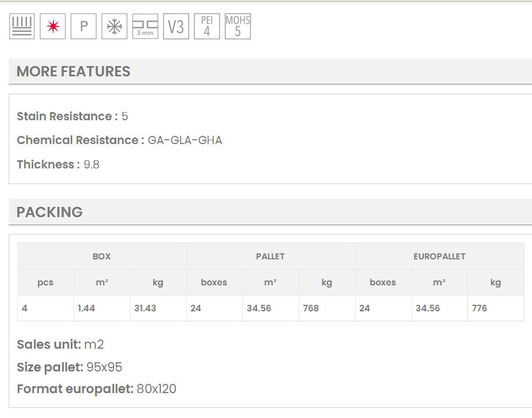Click the MOHS 5 hardness icon

(x=238, y=27)
